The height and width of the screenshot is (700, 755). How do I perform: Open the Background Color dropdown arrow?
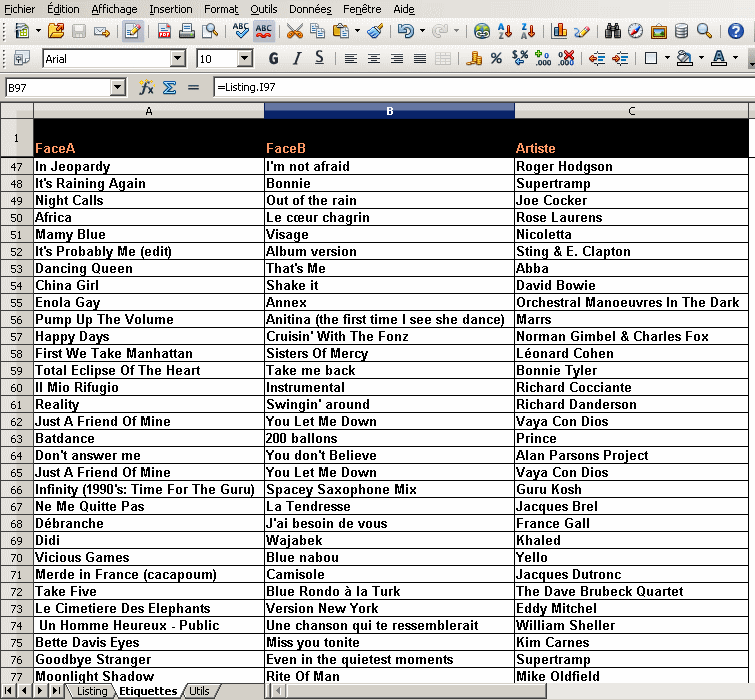(x=701, y=59)
